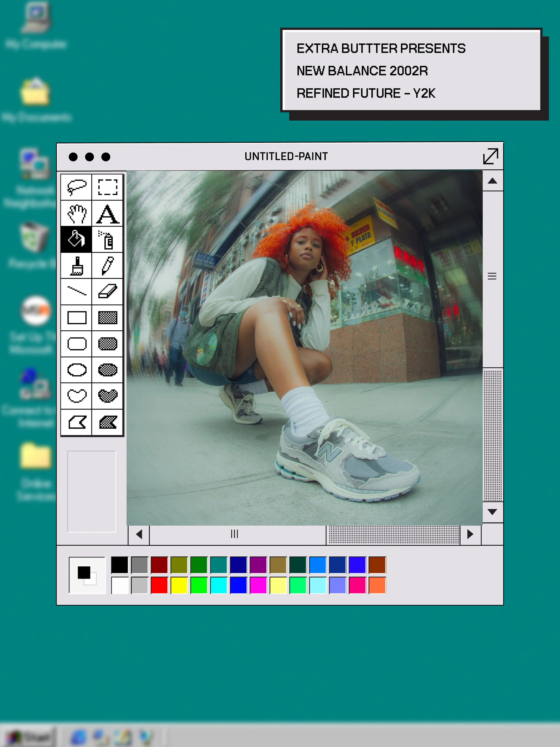560x747 pixels.
Task: Select the filled heart shape tool
Action: (x=108, y=396)
